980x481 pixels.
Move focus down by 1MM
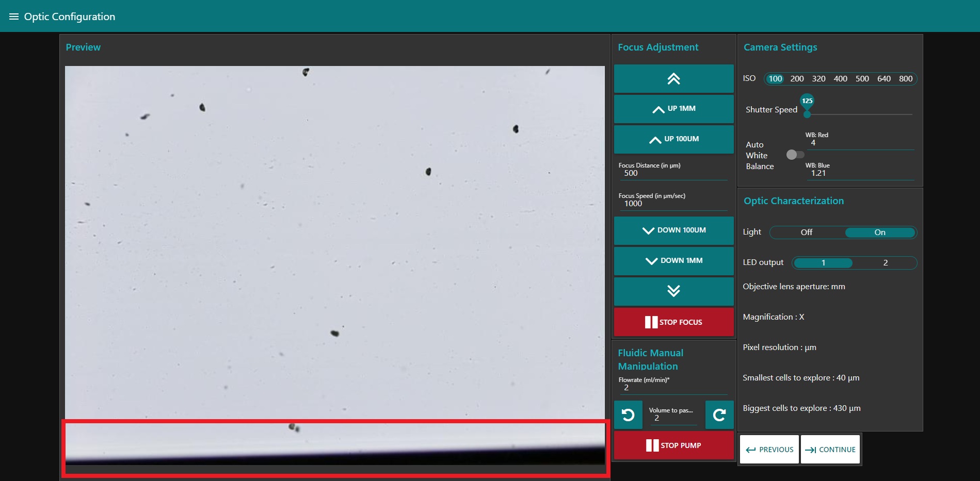click(x=673, y=261)
